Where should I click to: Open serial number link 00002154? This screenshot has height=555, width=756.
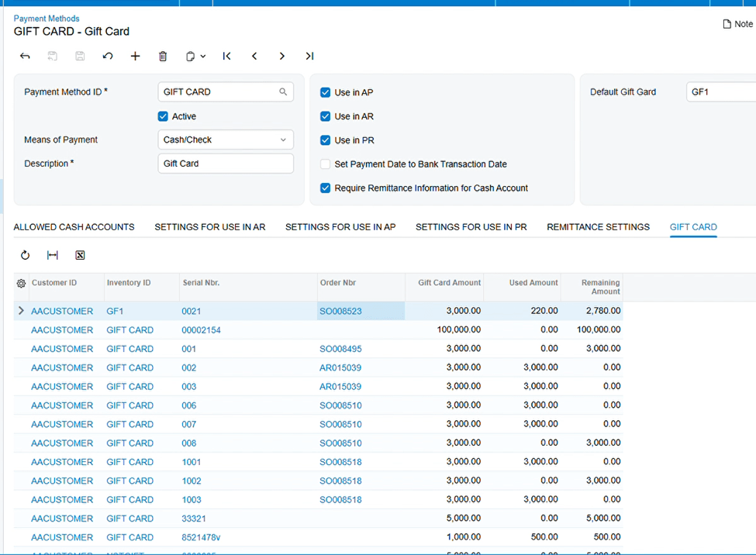point(201,330)
